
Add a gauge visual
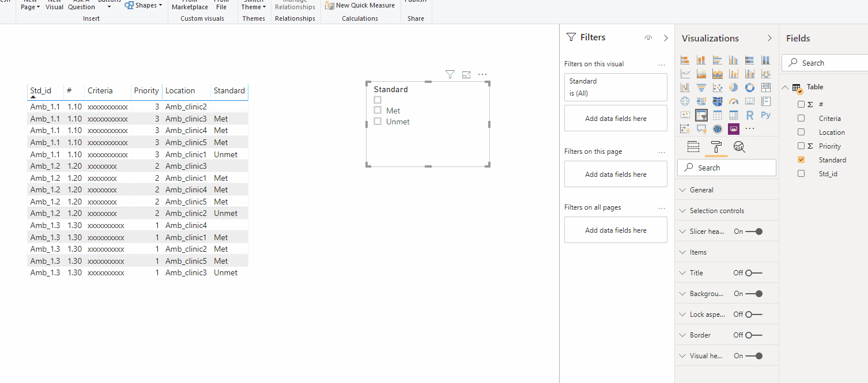(x=734, y=101)
